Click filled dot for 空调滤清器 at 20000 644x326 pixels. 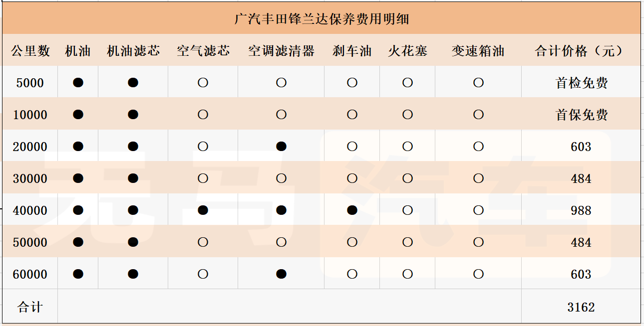tap(281, 147)
